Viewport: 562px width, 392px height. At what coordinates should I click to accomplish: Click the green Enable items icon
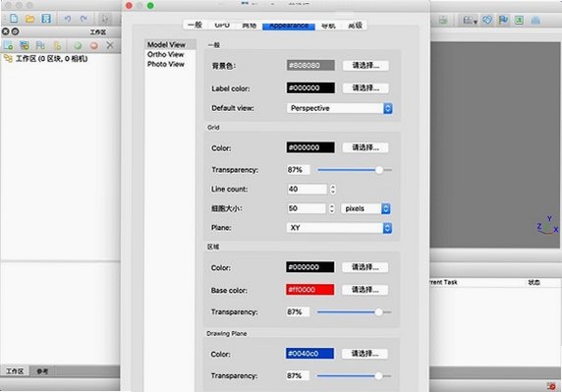pos(78,45)
